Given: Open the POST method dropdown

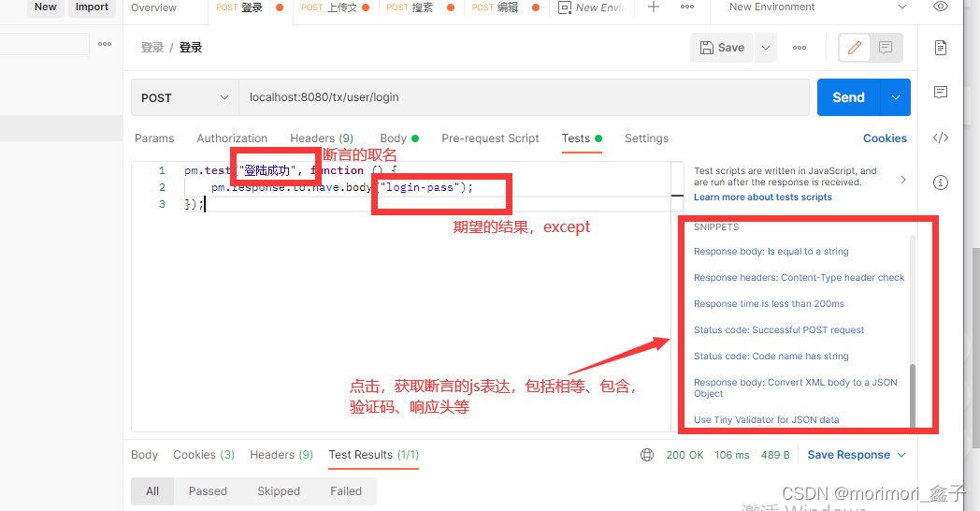Looking at the screenshot, I should click(185, 97).
